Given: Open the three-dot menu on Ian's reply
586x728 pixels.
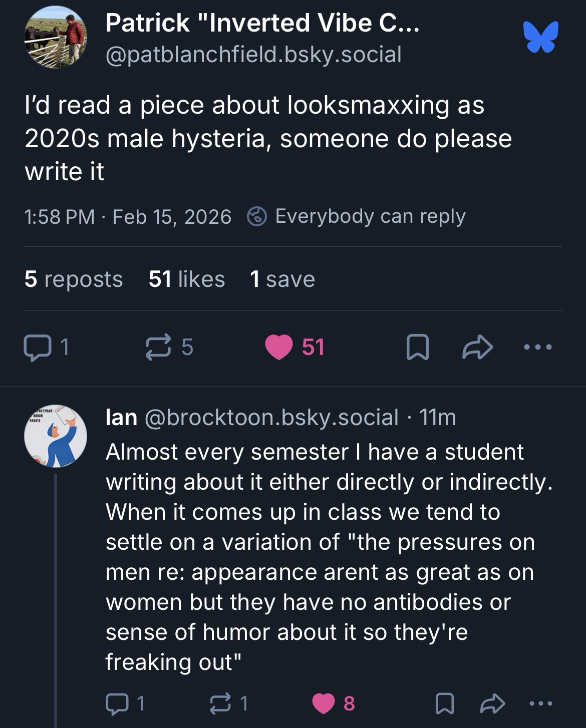Looking at the screenshot, I should point(541,703).
